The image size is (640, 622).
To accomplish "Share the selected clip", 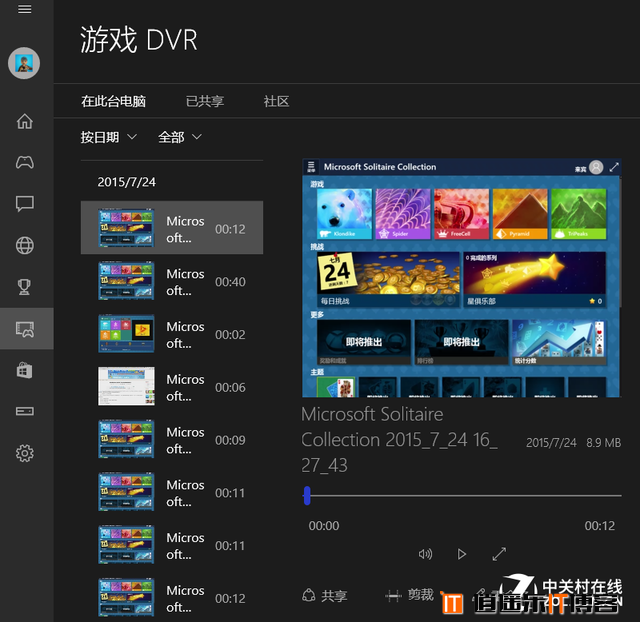I will tap(324, 596).
